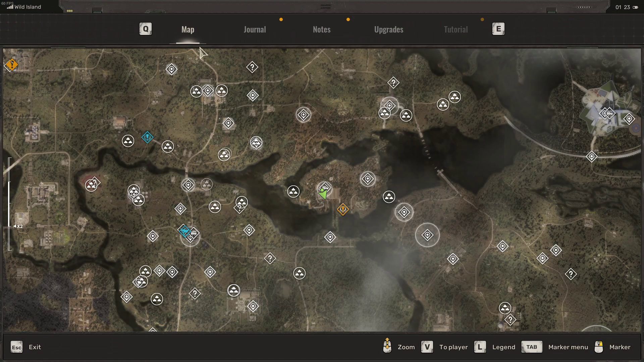The height and width of the screenshot is (362, 644).
Task: Open the Journal tab
Action: [255, 29]
